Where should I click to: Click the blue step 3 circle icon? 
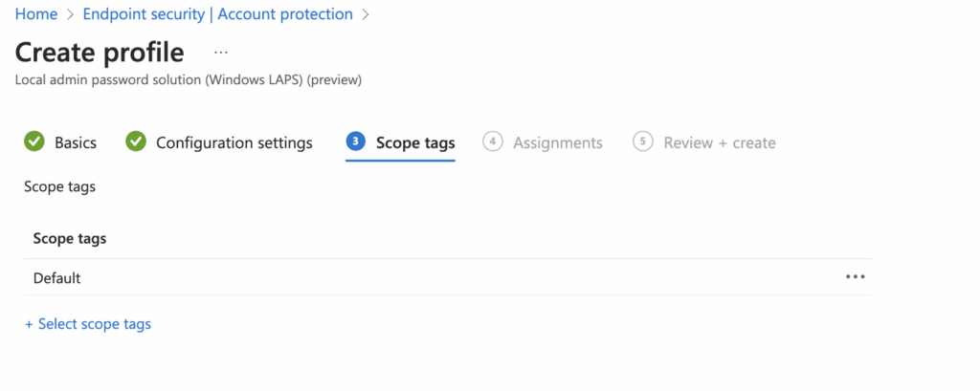[355, 142]
